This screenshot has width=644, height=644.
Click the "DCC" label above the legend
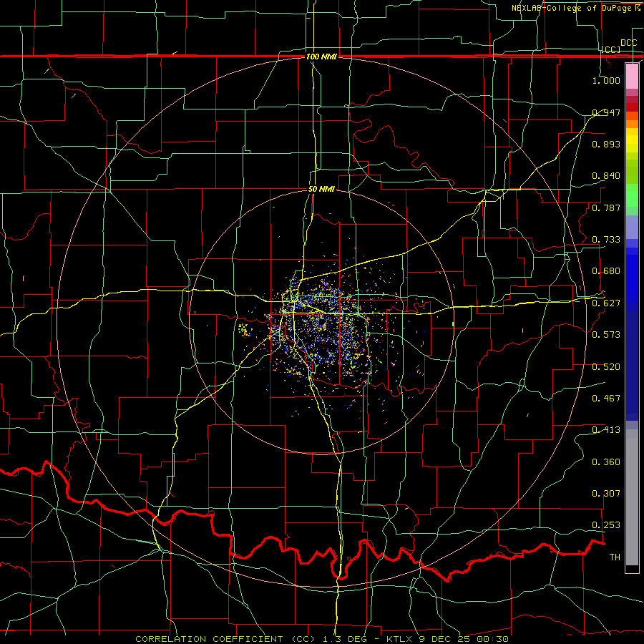coord(629,43)
